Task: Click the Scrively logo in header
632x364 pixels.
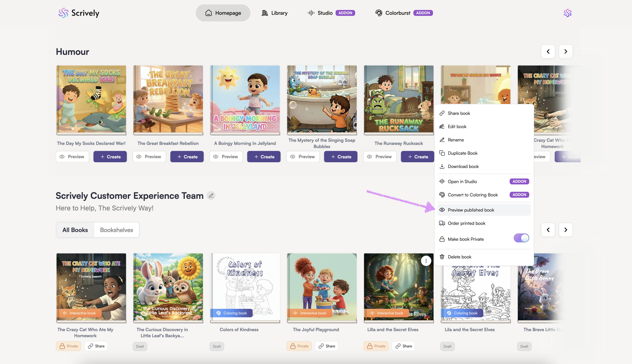Action: [79, 13]
